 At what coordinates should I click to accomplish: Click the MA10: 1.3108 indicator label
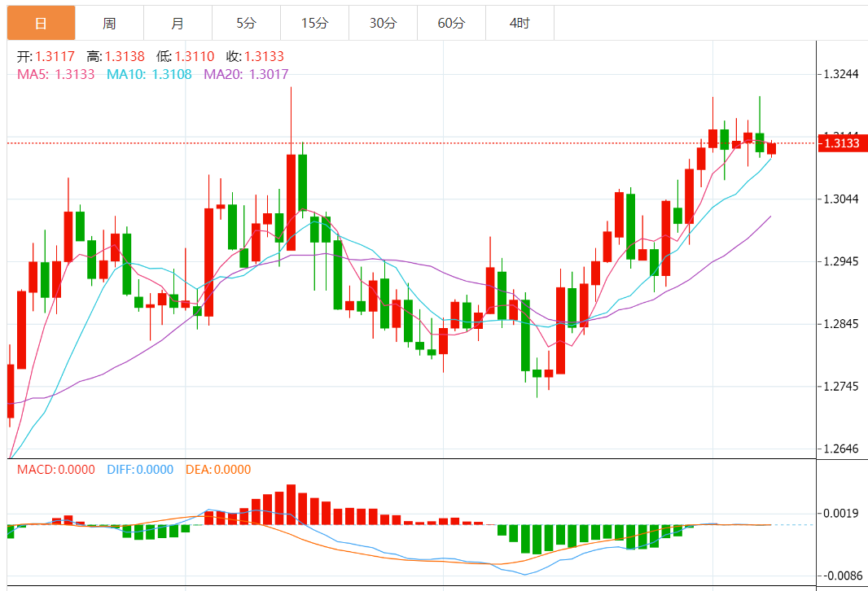pyautogui.click(x=150, y=74)
